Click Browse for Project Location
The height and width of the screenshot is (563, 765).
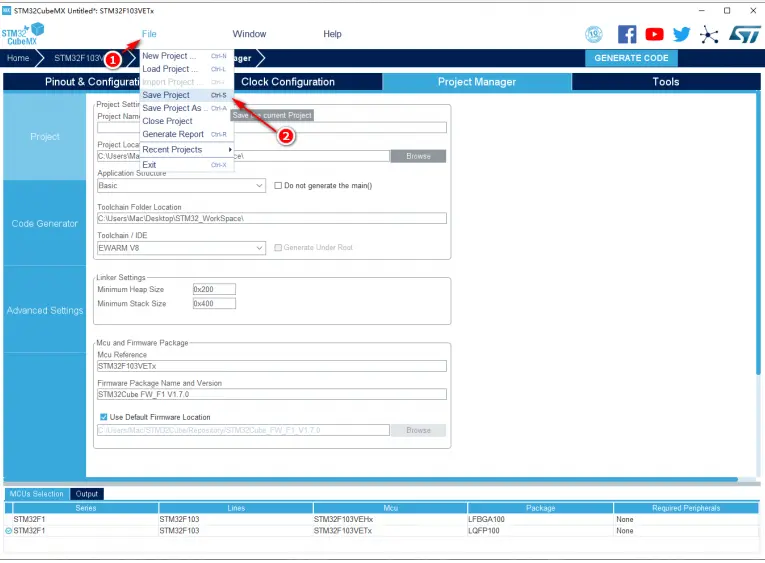coord(418,156)
